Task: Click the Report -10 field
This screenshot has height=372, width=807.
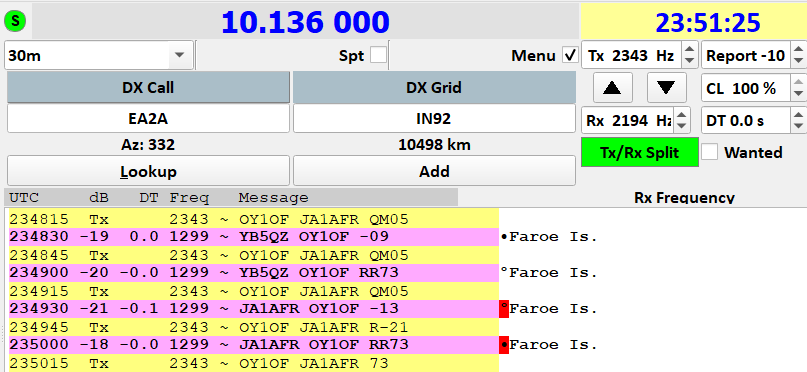Action: pos(746,55)
